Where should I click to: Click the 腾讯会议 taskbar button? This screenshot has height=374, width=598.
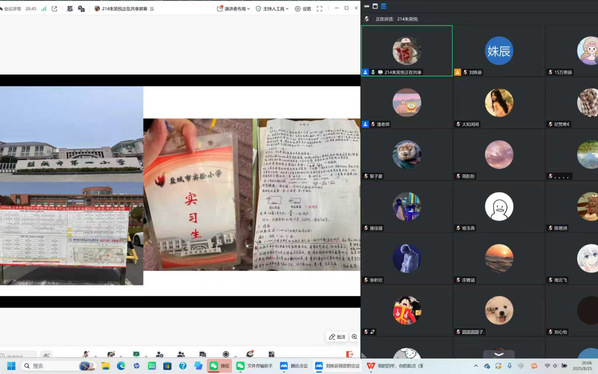294,366
